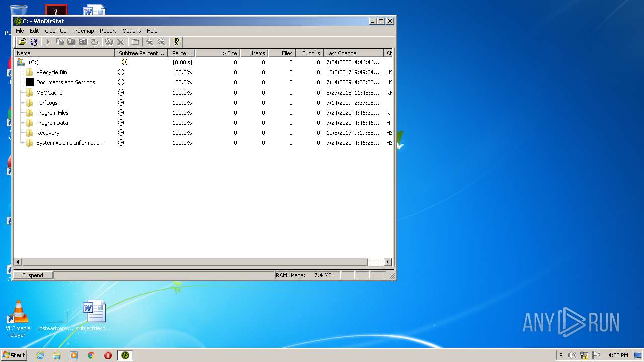Screen dimensions: 644x362
Task: Click the Action Center flag tray icon
Action: pos(596,355)
